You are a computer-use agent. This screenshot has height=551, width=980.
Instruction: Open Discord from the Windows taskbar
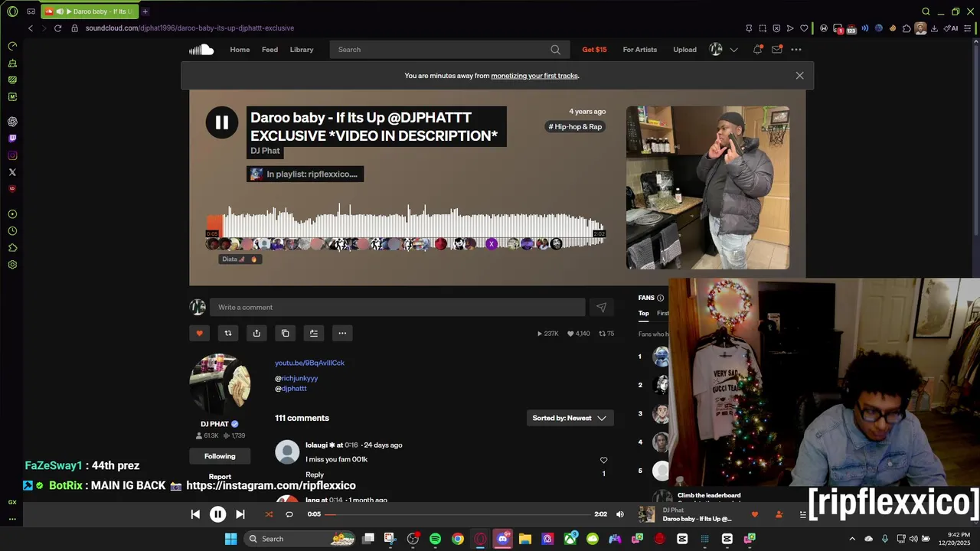coord(502,539)
